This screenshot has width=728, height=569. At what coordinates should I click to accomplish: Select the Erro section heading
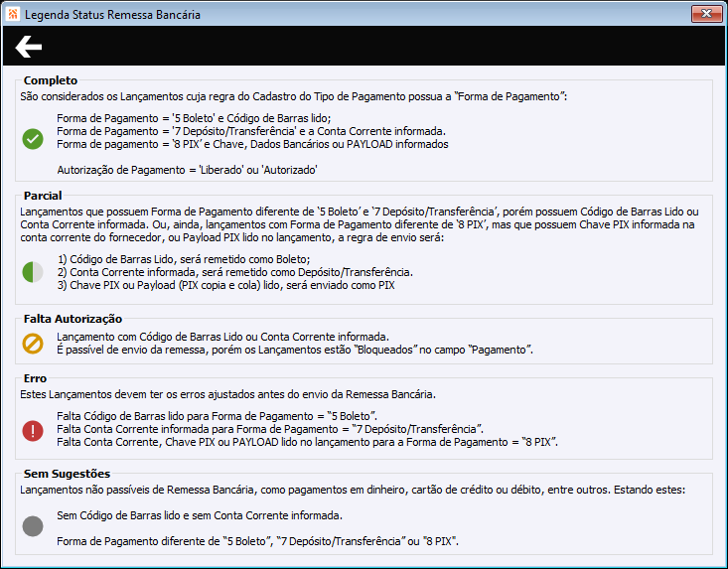(36, 378)
